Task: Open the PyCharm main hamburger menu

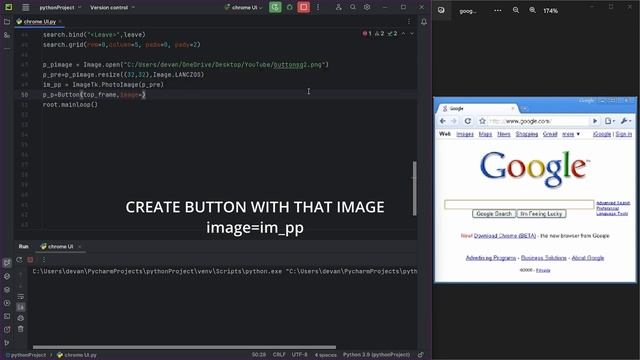Action: tap(26, 7)
